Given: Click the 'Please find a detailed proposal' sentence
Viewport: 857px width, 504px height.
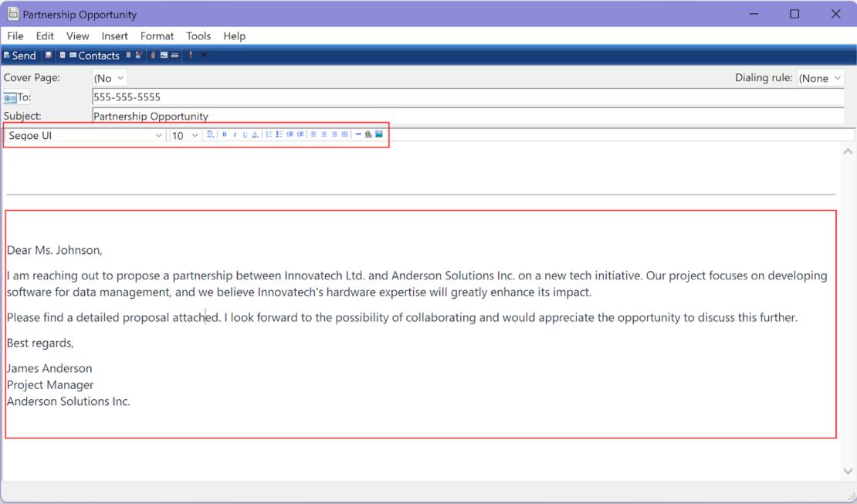Looking at the screenshot, I should 114,317.
